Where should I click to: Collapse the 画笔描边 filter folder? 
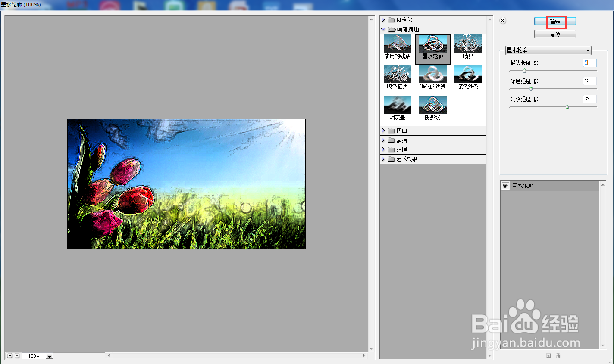[x=383, y=29]
